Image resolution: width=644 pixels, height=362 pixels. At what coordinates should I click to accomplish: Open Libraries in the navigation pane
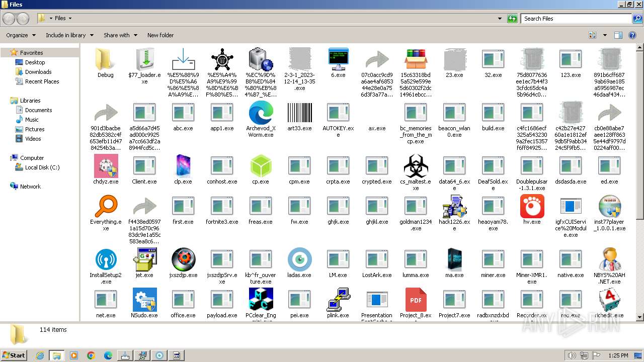tap(30, 101)
